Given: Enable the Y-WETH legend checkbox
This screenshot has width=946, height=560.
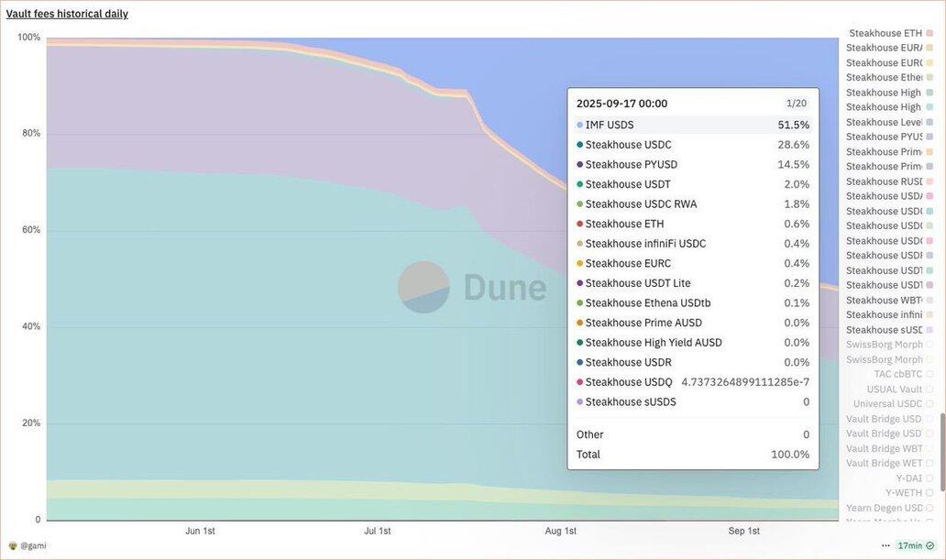Looking at the screenshot, I should coord(929,492).
